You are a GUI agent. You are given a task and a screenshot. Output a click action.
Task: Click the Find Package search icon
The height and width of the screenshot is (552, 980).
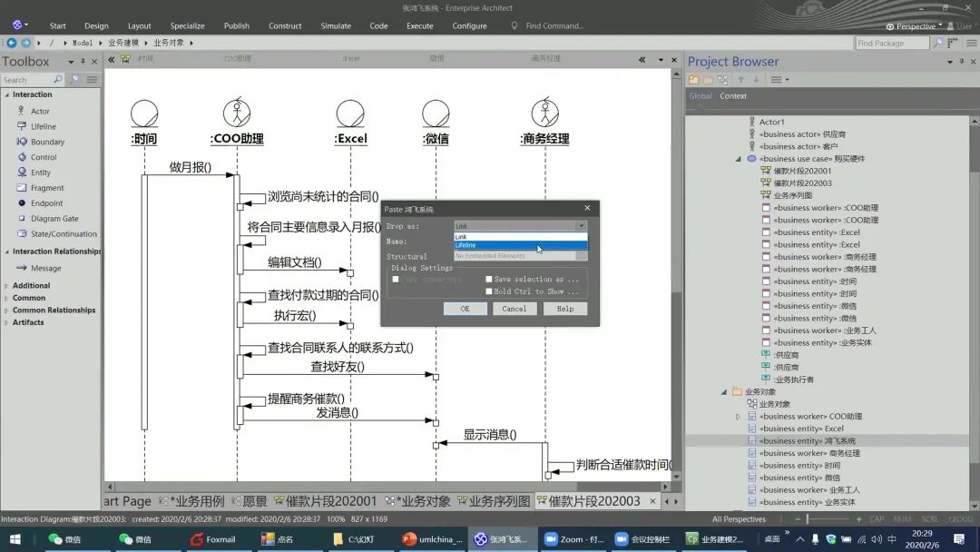click(937, 43)
